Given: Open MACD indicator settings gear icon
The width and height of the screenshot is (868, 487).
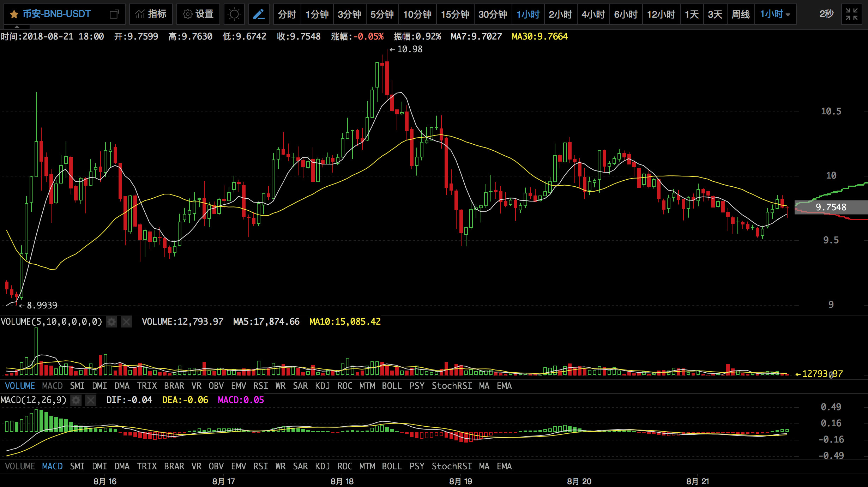Looking at the screenshot, I should (76, 400).
